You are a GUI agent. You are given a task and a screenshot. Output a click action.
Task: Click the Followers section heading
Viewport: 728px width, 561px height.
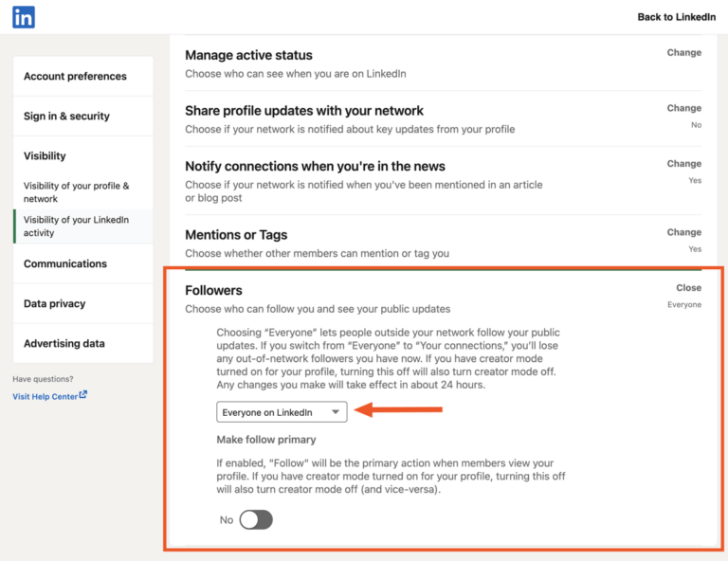point(213,291)
